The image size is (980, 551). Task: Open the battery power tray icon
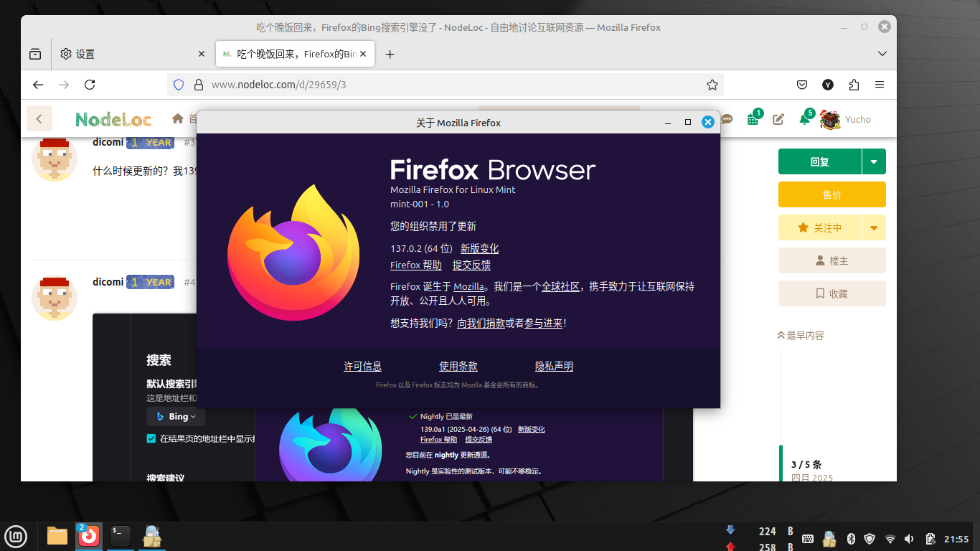click(930, 539)
